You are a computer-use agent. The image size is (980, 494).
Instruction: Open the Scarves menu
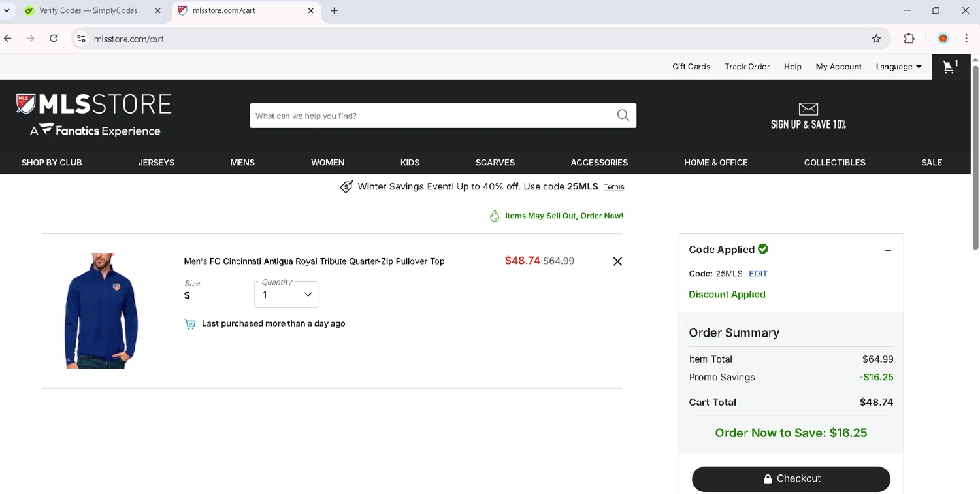click(x=495, y=163)
